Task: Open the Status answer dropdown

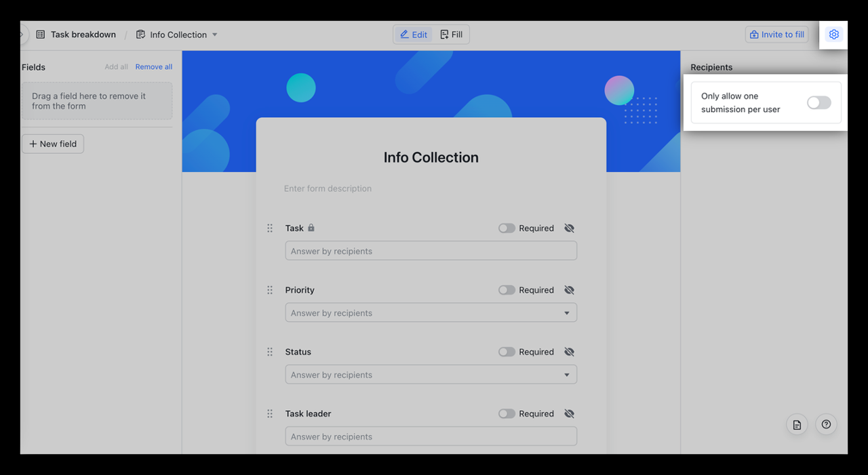Action: pos(431,374)
